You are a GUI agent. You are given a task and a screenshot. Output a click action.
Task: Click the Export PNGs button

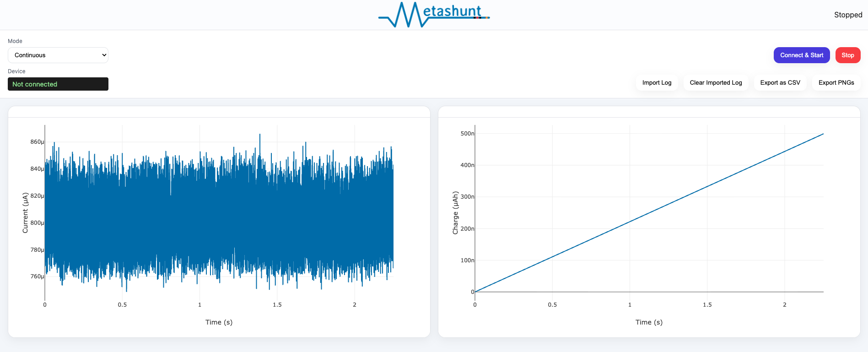click(x=836, y=83)
